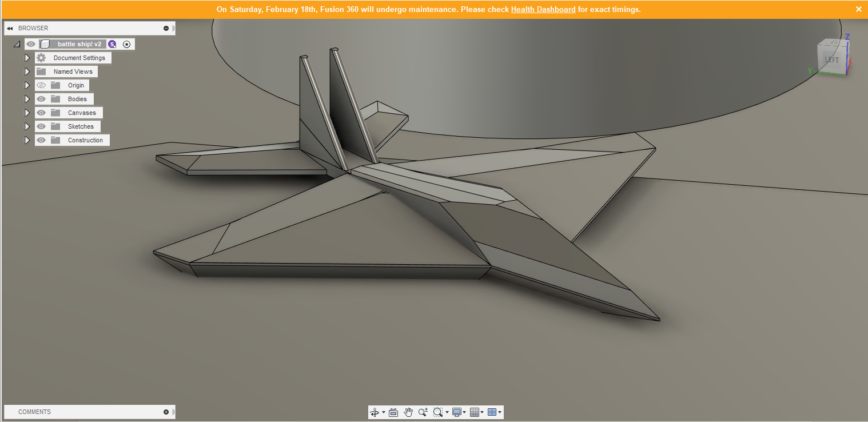Toggle visibility of battle ship! v2 component
This screenshot has height=422, width=868.
30,43
